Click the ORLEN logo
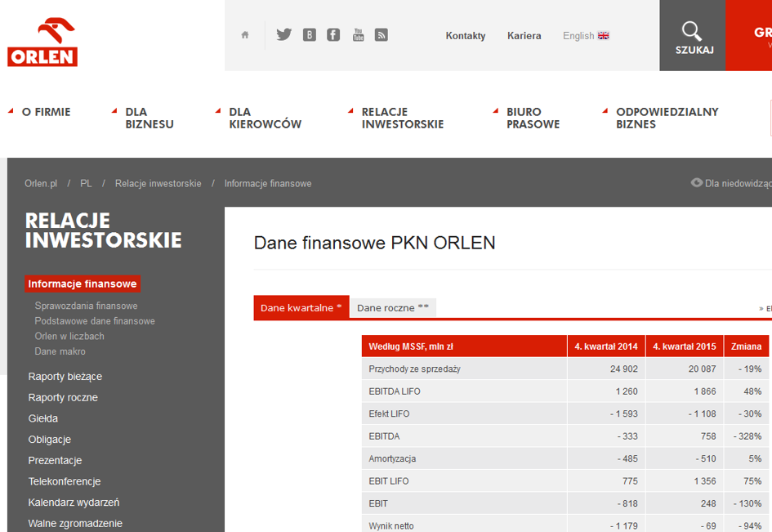This screenshot has width=772, height=532. (x=42, y=42)
